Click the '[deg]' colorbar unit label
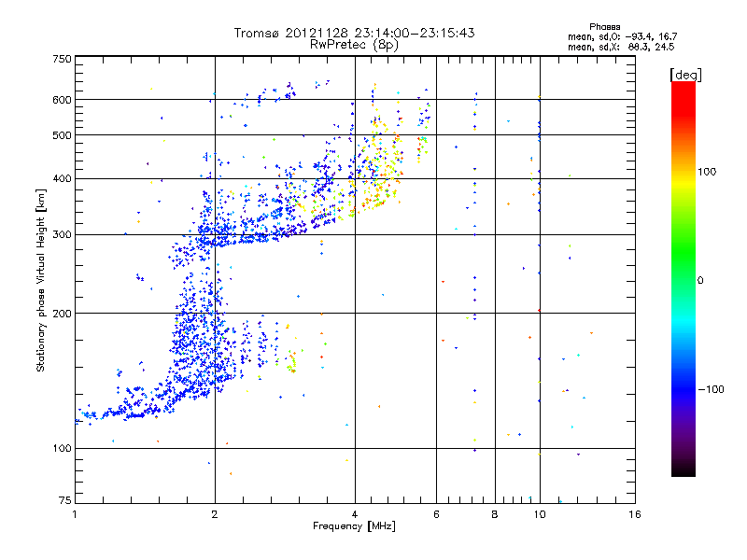Viewport: 747px width, 560px height. (685, 76)
